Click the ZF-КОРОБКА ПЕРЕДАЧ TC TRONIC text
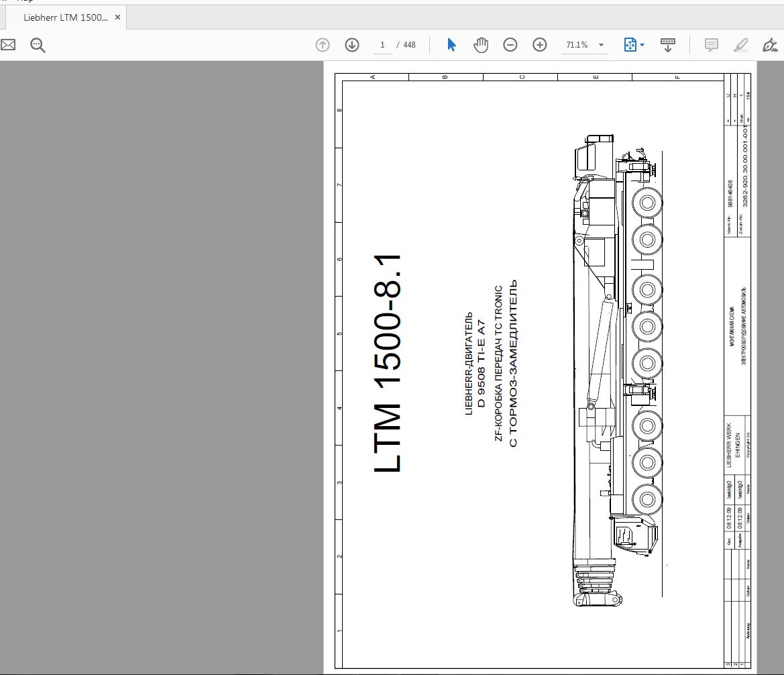The width and height of the screenshot is (784, 675). click(498, 364)
